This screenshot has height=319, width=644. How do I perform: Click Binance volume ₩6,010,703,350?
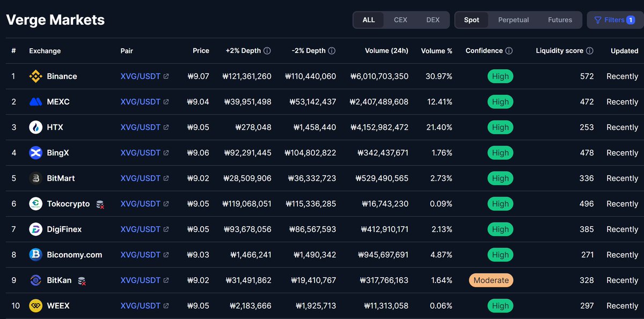(x=379, y=76)
